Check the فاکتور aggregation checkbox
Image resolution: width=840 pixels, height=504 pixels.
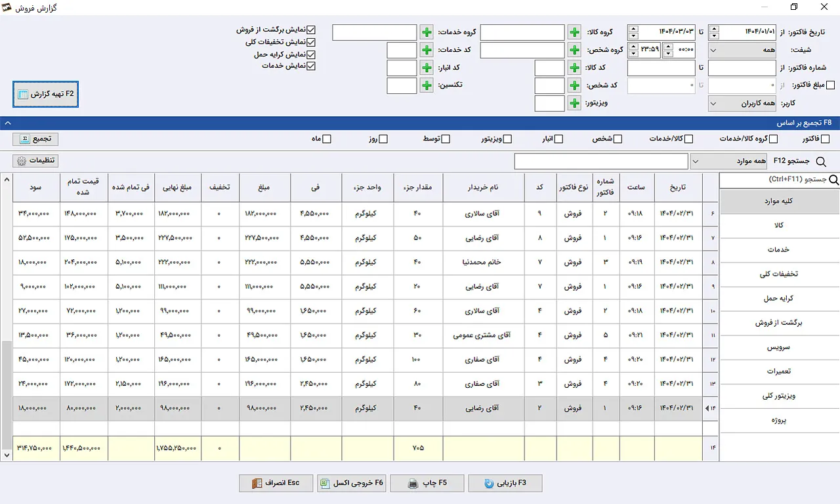825,139
